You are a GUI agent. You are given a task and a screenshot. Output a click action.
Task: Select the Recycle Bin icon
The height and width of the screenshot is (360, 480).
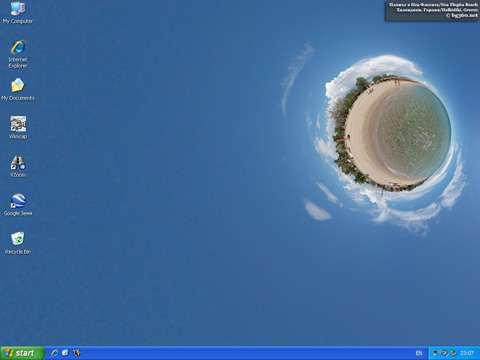click(18, 243)
